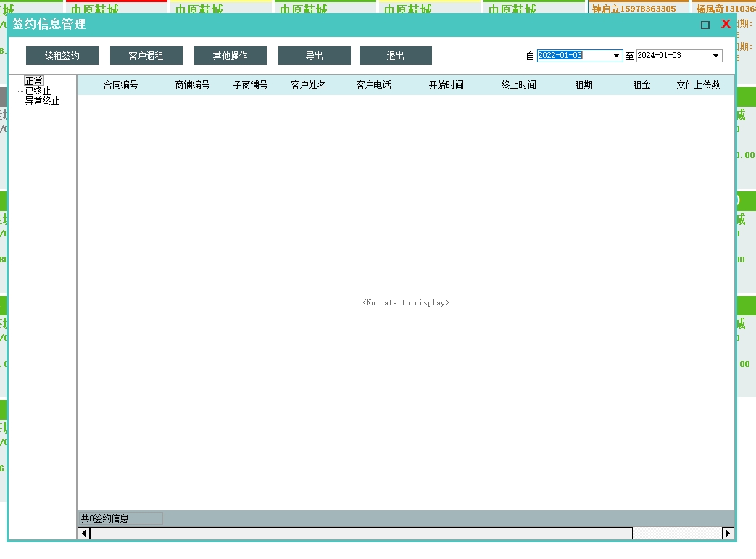Click the 文件上传数 column header
756x559 pixels.
tap(698, 85)
